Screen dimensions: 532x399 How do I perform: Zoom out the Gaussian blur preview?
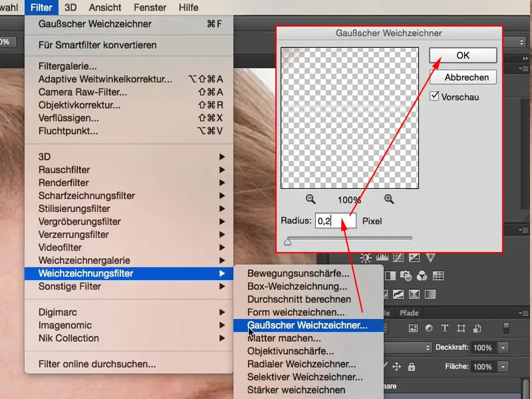pyautogui.click(x=311, y=199)
